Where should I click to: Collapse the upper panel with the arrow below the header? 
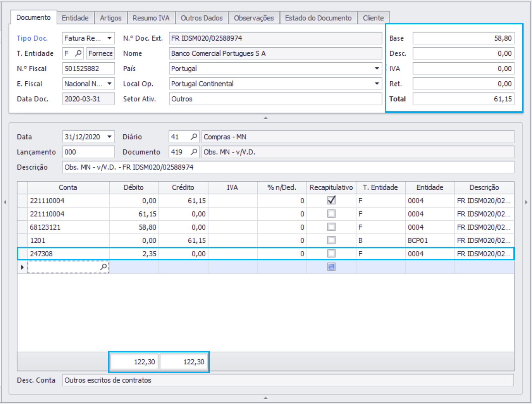[265, 118]
